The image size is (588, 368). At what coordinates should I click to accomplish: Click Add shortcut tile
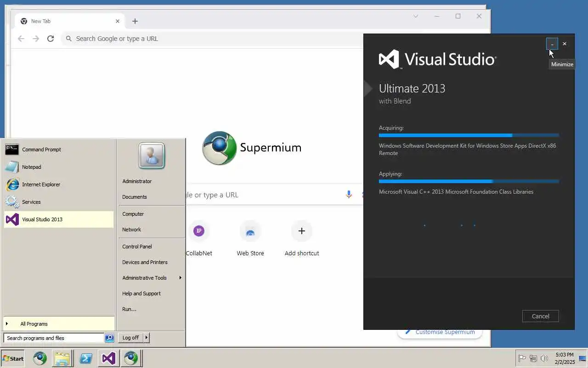click(x=302, y=238)
